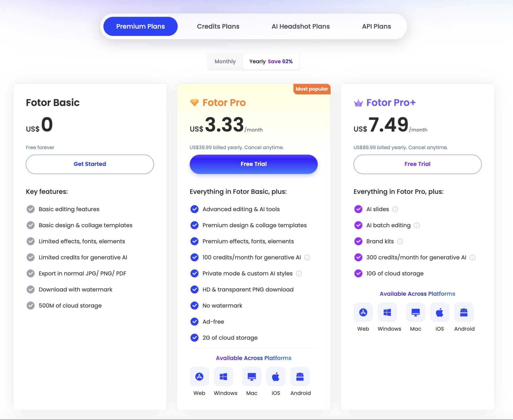Screen dimensions: 513x420
Task: Click info icon beside Brand kits
Action: click(x=400, y=241)
